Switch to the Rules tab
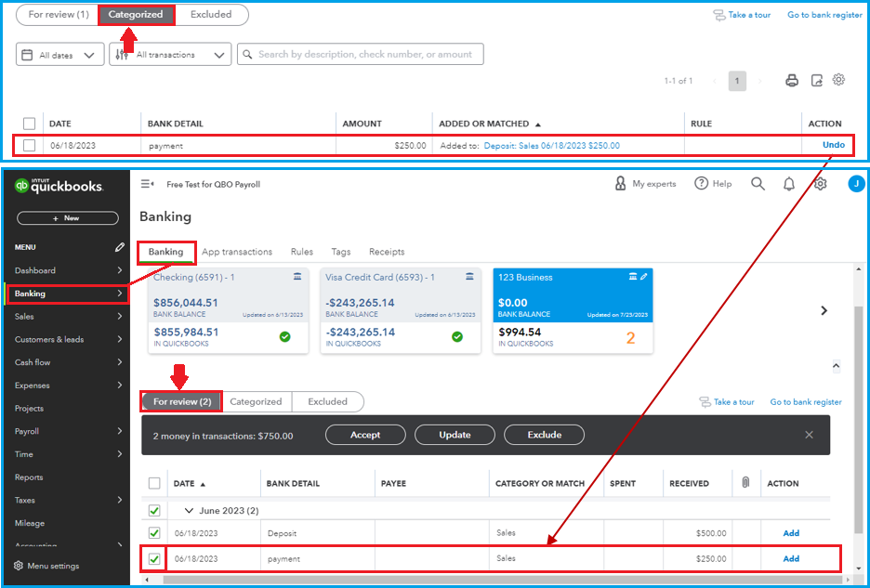This screenshot has height=588, width=870. coord(302,252)
